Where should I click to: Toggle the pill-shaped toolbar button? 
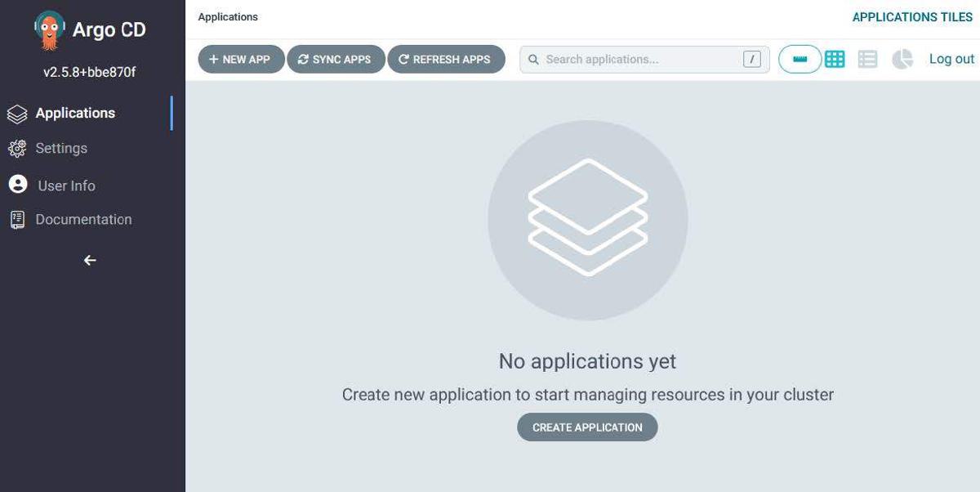800,60
